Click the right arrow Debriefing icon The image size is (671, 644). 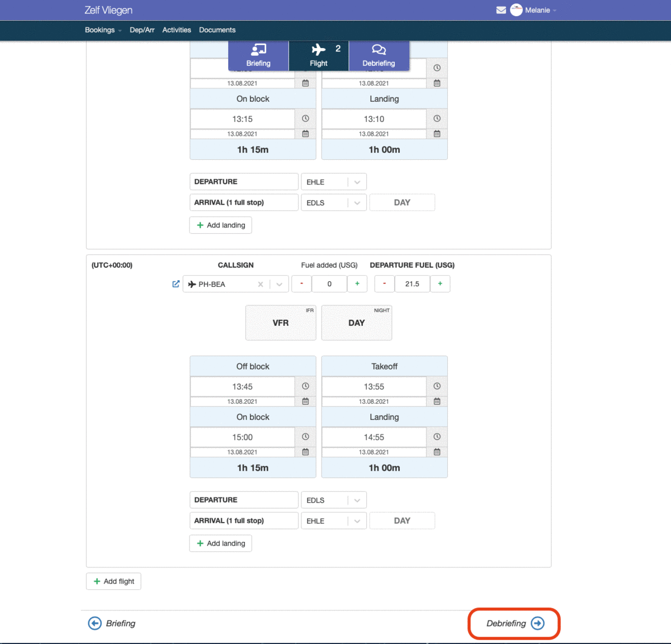coord(537,623)
